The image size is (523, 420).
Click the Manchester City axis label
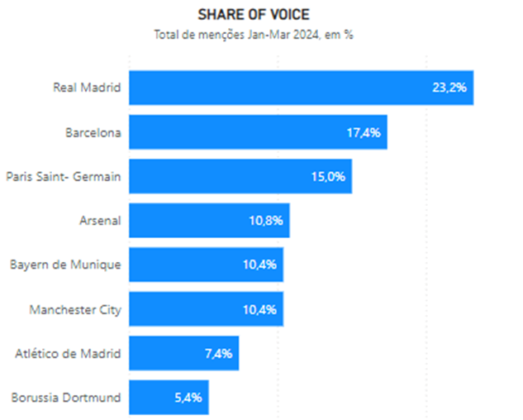point(75,310)
